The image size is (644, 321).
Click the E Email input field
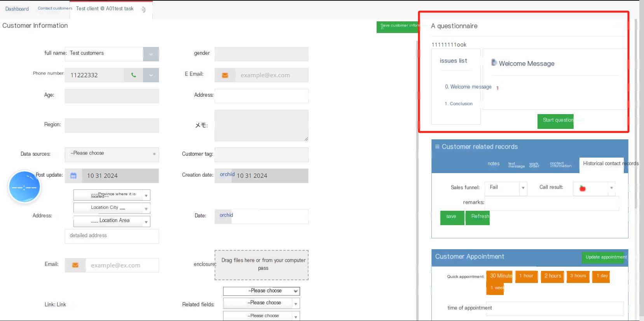pyautogui.click(x=272, y=75)
